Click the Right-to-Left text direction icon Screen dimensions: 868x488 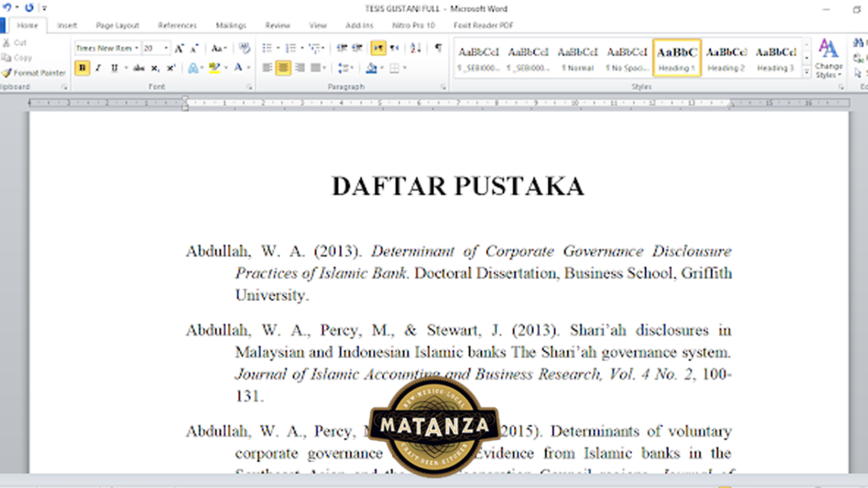click(394, 48)
